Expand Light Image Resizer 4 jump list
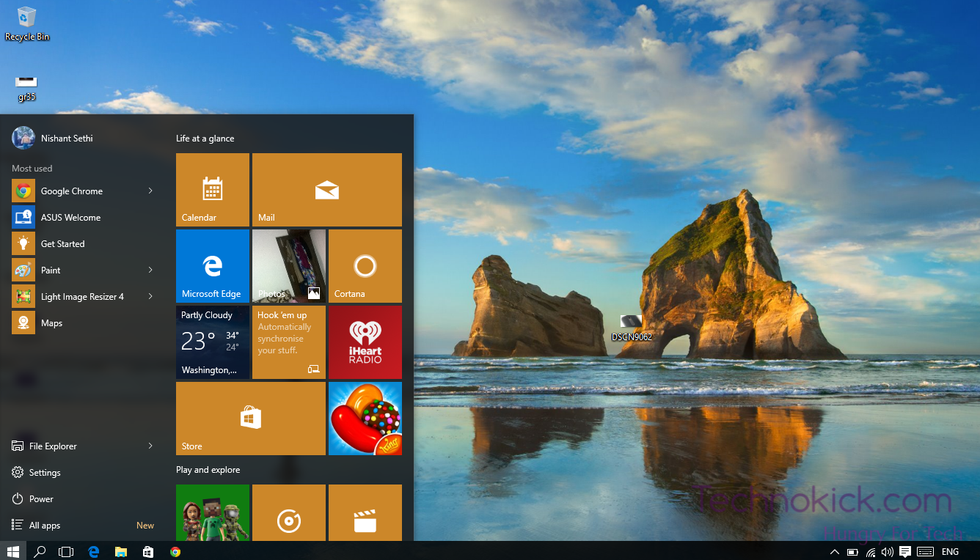This screenshot has width=980, height=560. click(150, 296)
